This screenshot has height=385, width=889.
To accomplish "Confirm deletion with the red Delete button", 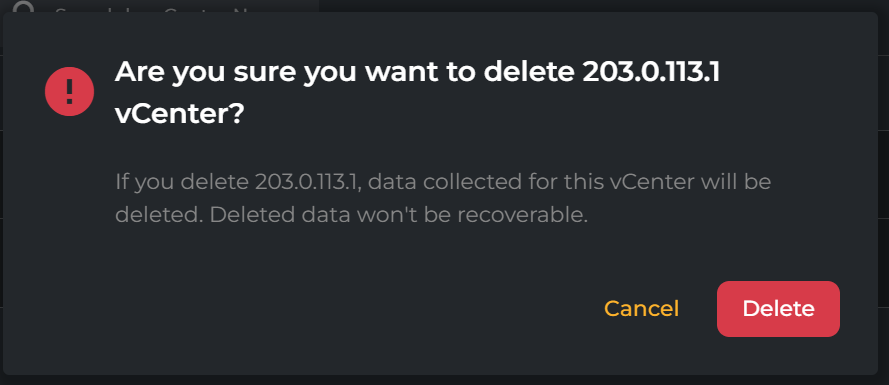I will click(778, 309).
